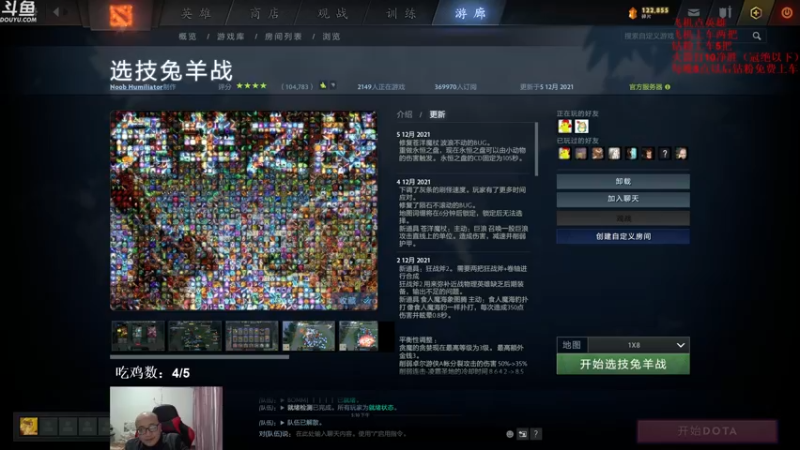
Task: Open the 游廊 (Arcade) top tab
Action: point(470,13)
